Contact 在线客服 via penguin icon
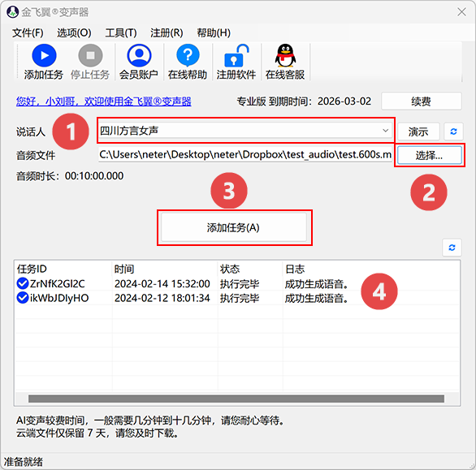Viewport: 476px width, 470px height. pyautogui.click(x=285, y=55)
